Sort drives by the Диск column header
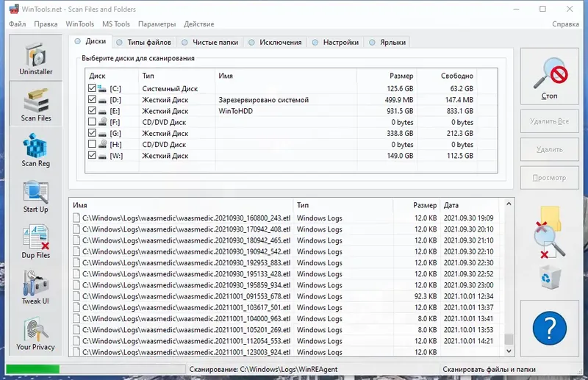Viewport: 588px width, 380px height. pyautogui.click(x=112, y=76)
